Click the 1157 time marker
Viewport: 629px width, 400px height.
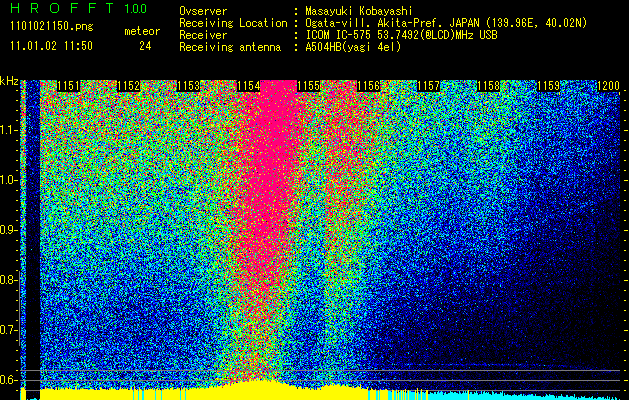428,86
